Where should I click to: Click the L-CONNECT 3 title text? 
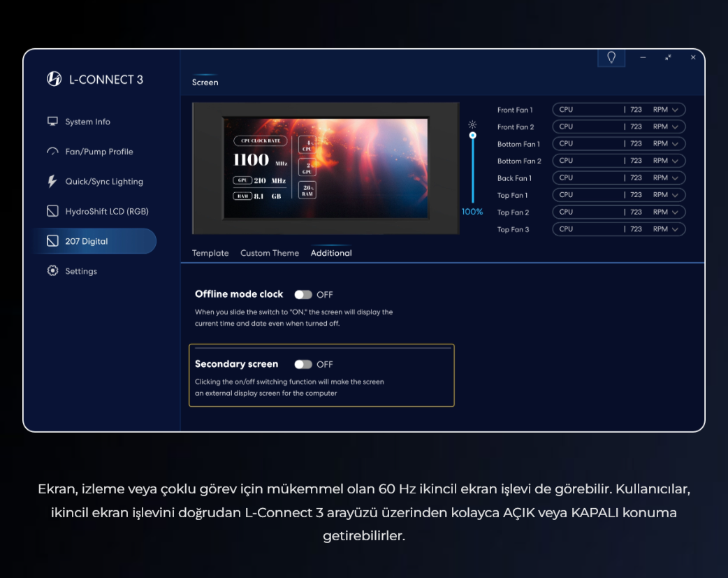click(x=106, y=80)
